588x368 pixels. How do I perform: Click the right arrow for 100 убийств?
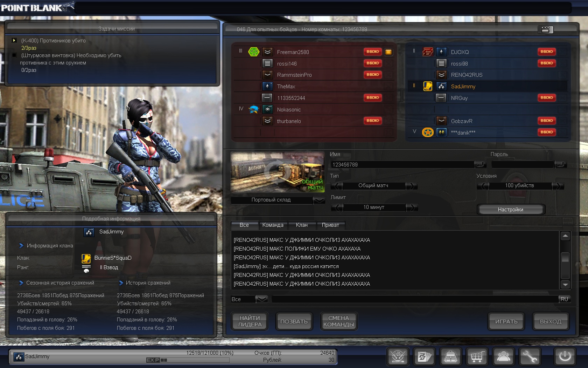(x=558, y=186)
